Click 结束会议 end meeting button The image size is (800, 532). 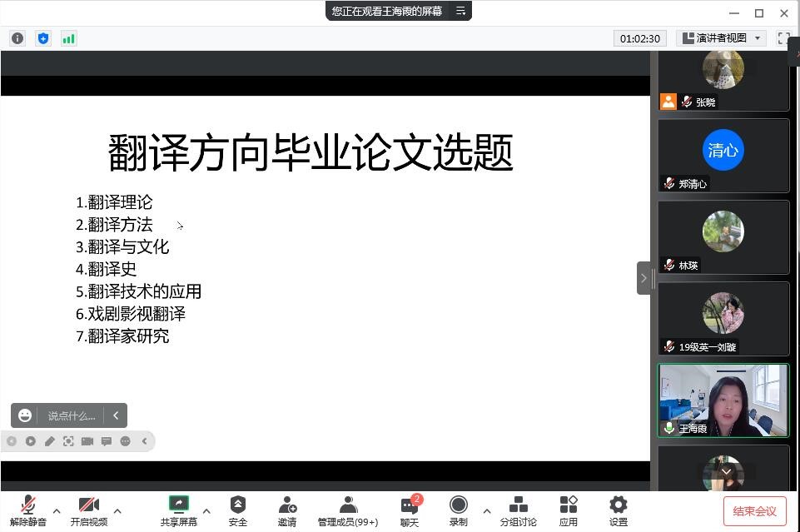click(x=754, y=510)
